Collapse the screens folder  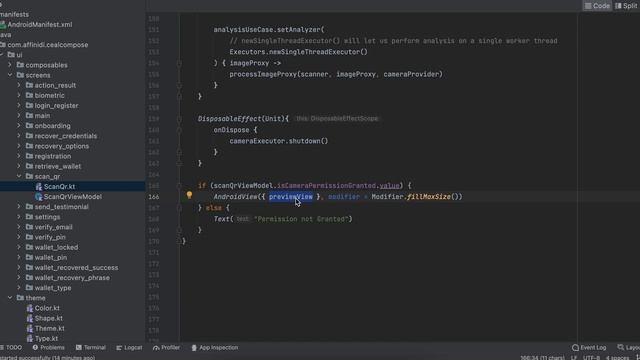coord(10,75)
